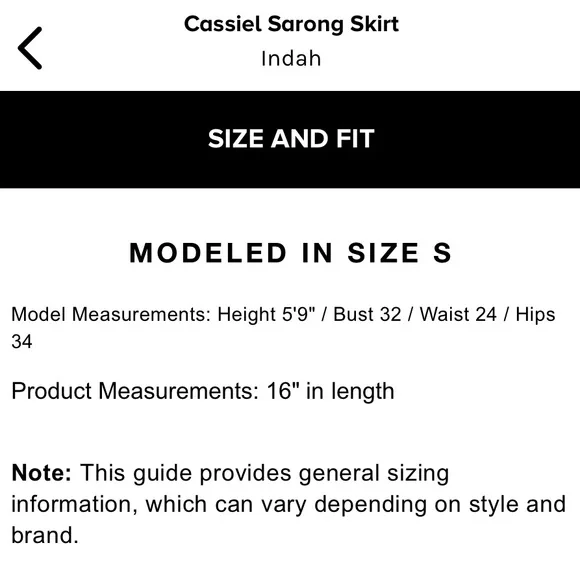Click the 'This guide provides general sizing' line

point(264,473)
